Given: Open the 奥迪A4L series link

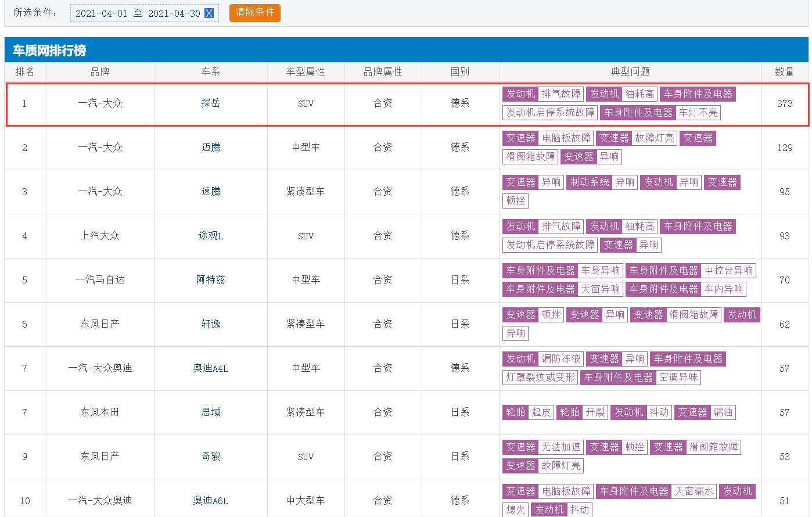Looking at the screenshot, I should [211, 368].
